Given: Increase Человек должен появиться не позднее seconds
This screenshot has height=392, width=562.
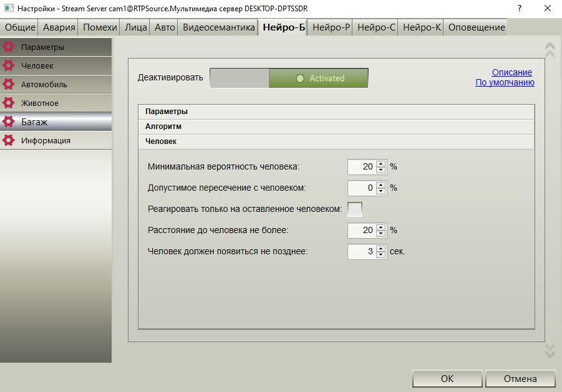Looking at the screenshot, I should [x=381, y=248].
